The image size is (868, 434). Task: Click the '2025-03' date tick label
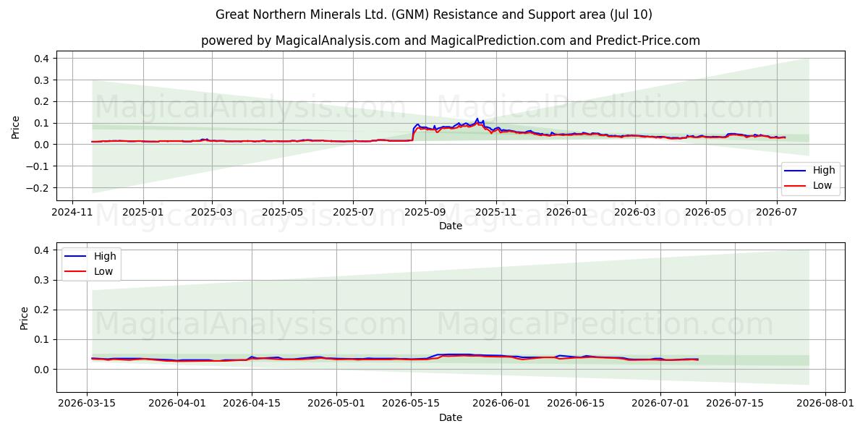coord(211,213)
